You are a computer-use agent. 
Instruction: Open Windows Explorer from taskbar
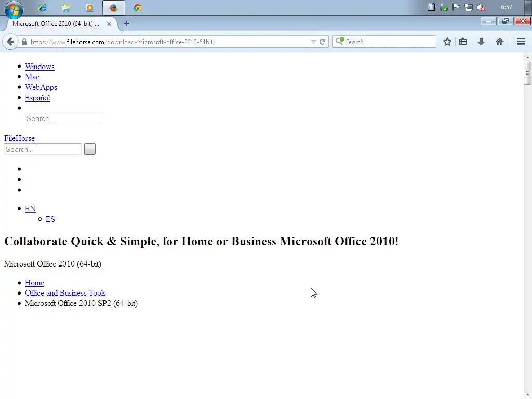[66, 8]
